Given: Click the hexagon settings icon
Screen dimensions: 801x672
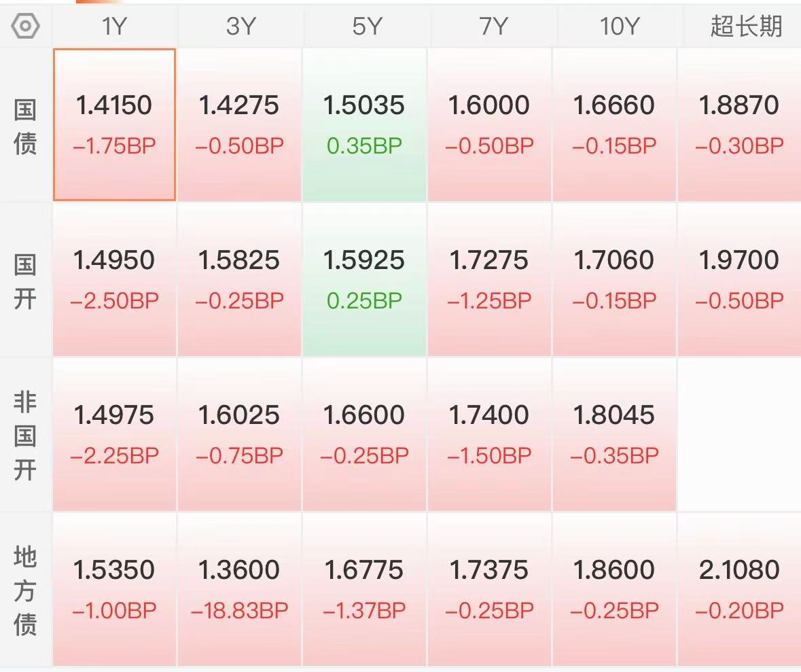Looking at the screenshot, I should point(26,26).
